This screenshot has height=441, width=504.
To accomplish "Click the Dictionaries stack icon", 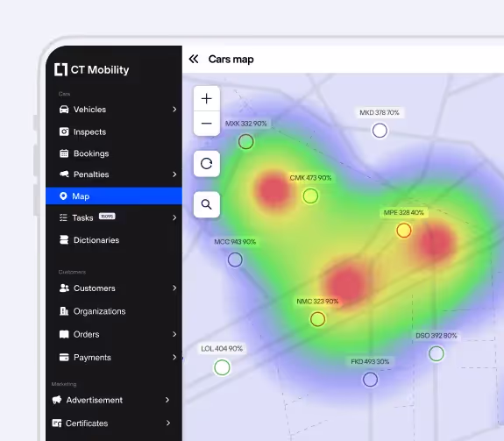I will (x=64, y=239).
